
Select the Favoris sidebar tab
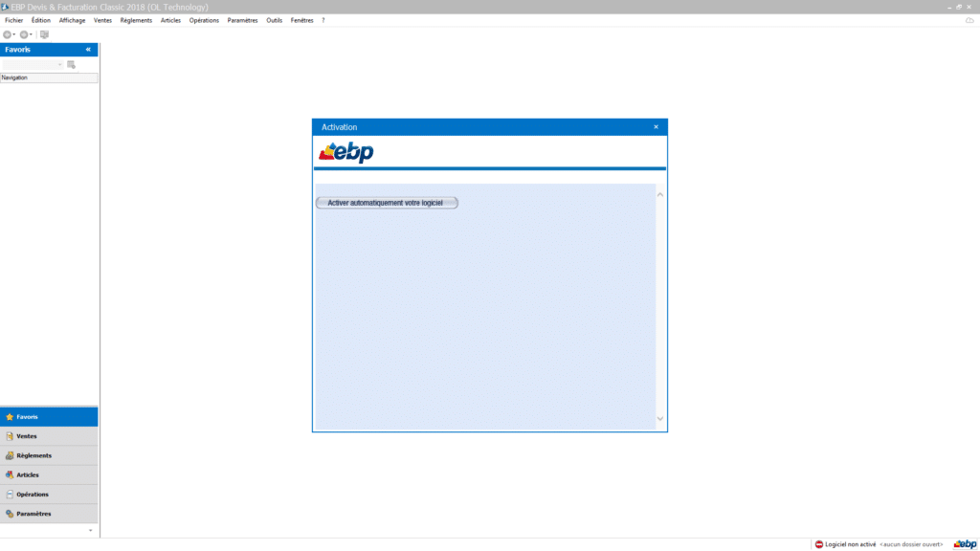point(49,417)
